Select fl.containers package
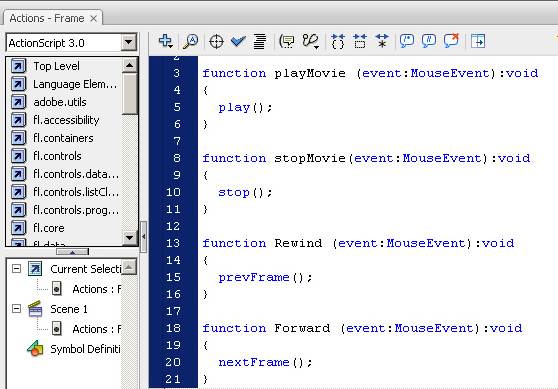558x389 pixels. click(63, 138)
